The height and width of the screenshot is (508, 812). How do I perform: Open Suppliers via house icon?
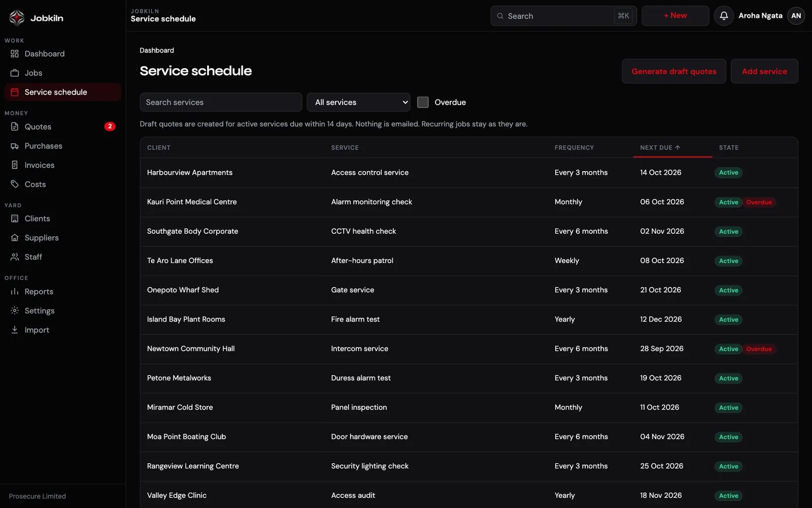tap(15, 238)
